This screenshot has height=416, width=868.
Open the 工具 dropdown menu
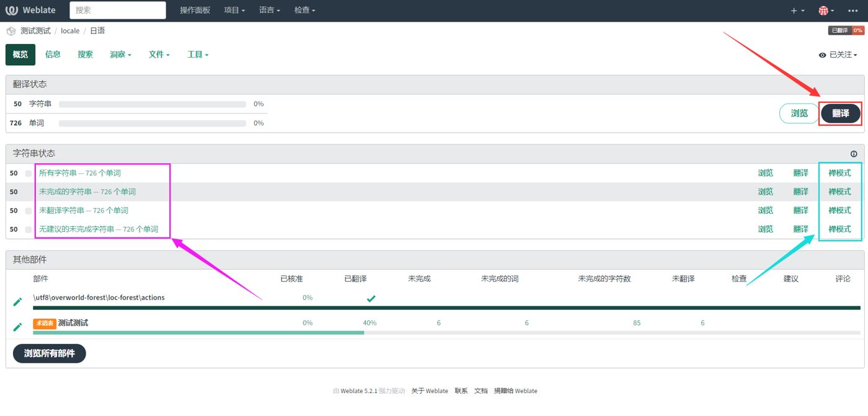click(198, 55)
